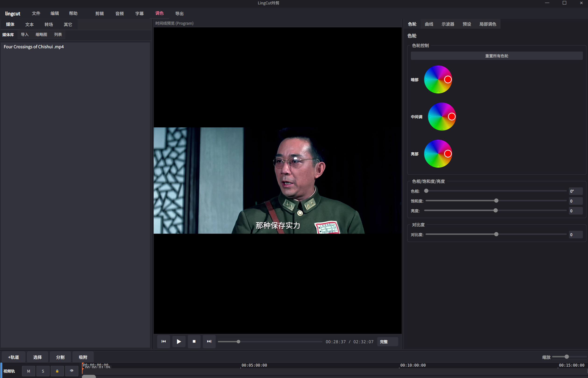Click the 暗部 shadows color wheel
588x378 pixels.
[x=438, y=80]
